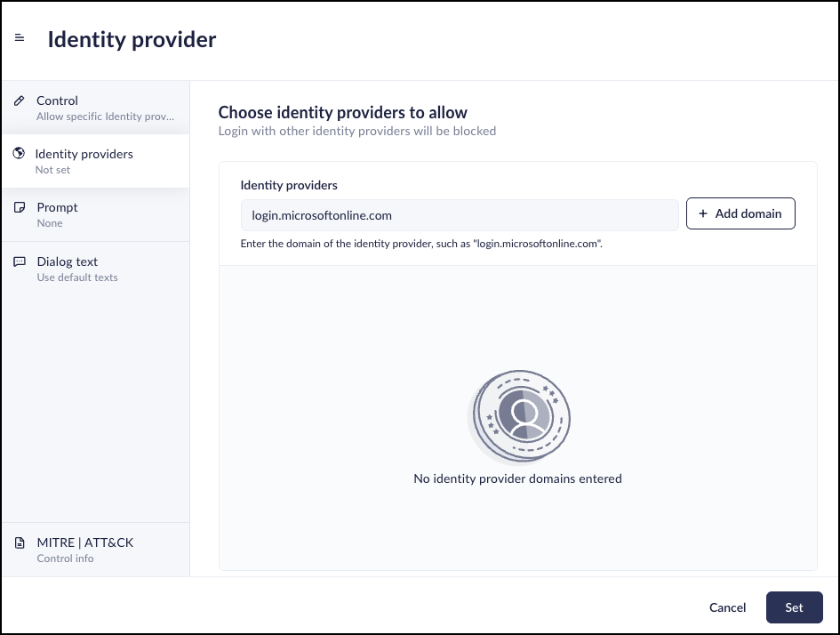Open the Dialog text section
This screenshot has width=840, height=635.
[96, 269]
